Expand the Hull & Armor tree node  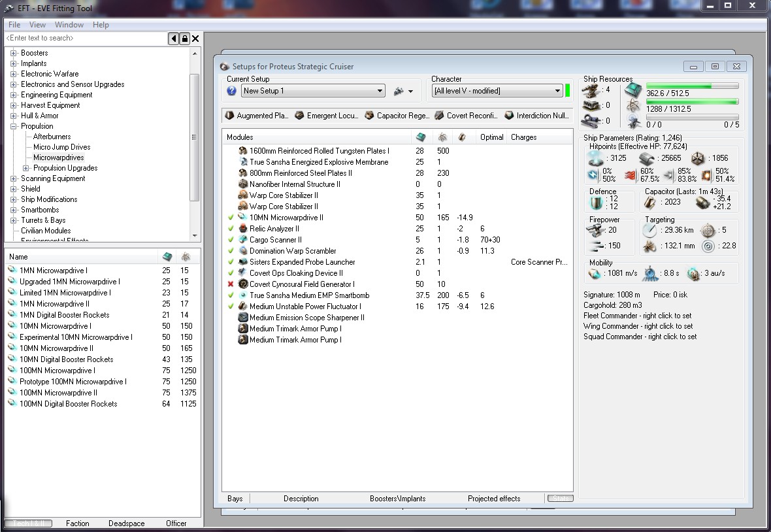tap(14, 116)
